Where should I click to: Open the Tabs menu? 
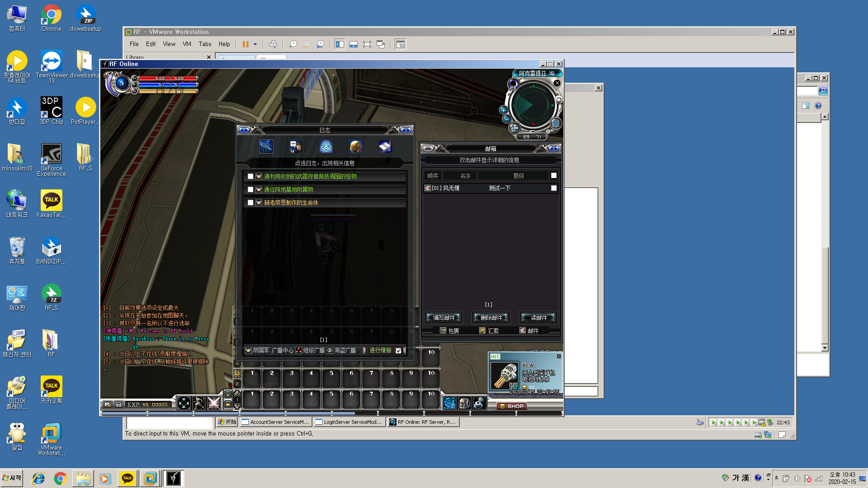point(205,44)
